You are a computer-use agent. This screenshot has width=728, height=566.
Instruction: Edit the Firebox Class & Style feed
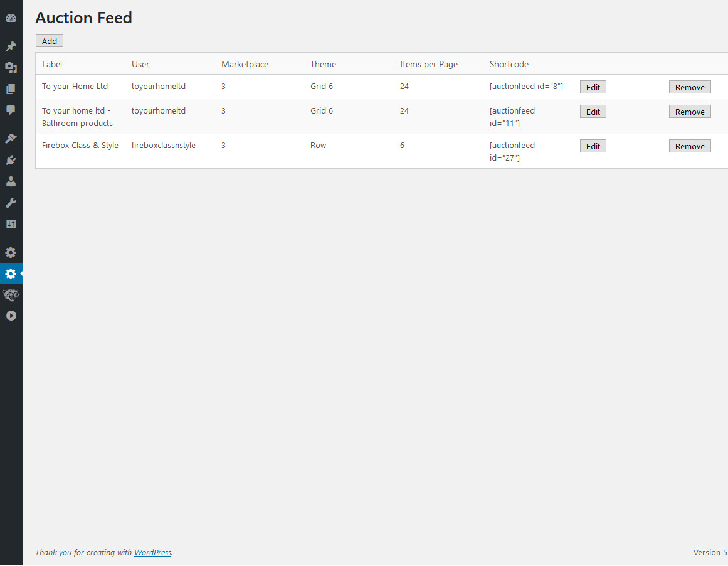click(593, 146)
